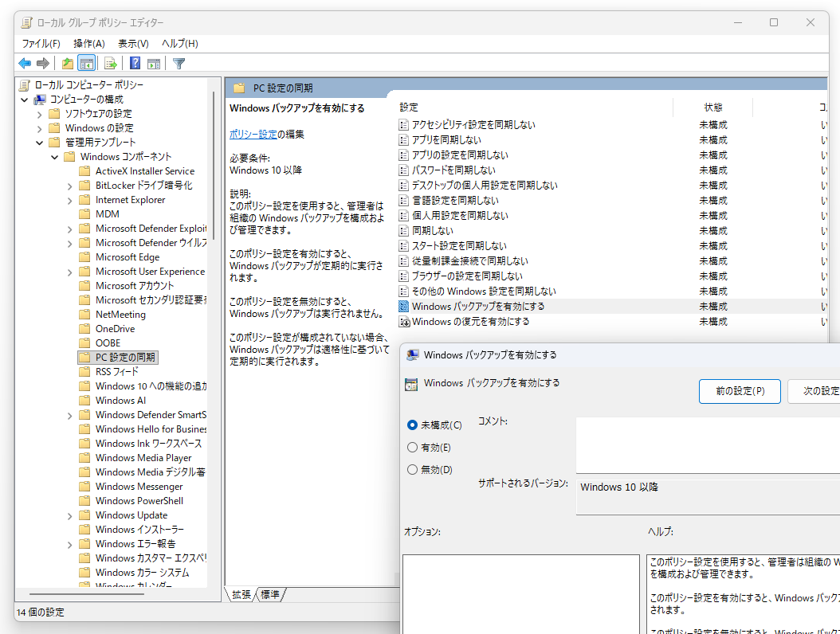Select the Microsoft Edge tree item
840x634 pixels.
point(128,257)
